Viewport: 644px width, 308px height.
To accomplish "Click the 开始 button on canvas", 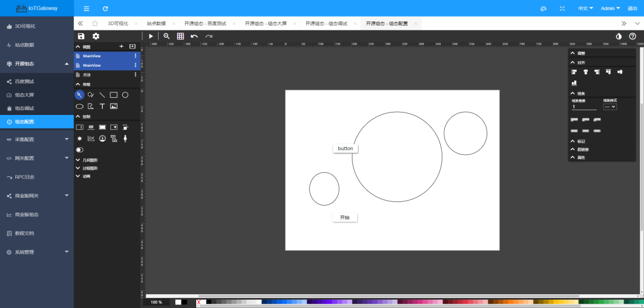I will (345, 217).
